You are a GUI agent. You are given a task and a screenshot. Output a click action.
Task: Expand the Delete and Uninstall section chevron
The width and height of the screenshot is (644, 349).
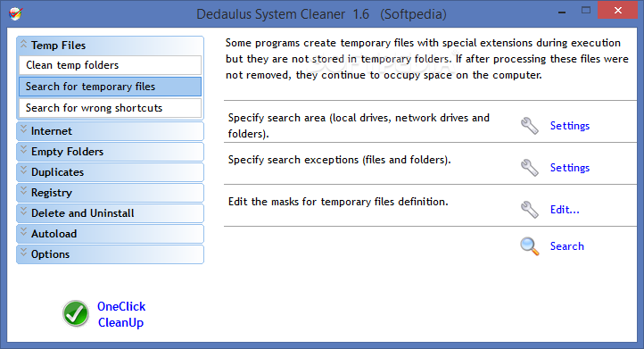24,212
